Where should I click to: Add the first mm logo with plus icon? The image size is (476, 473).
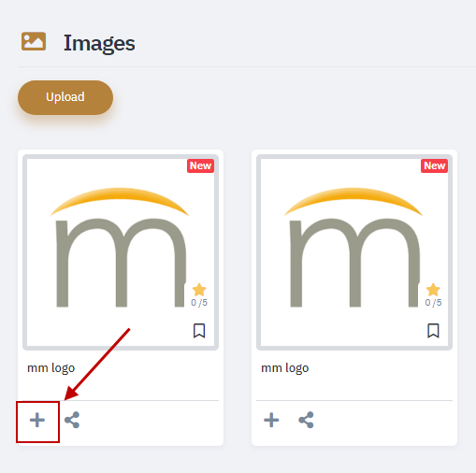37,420
